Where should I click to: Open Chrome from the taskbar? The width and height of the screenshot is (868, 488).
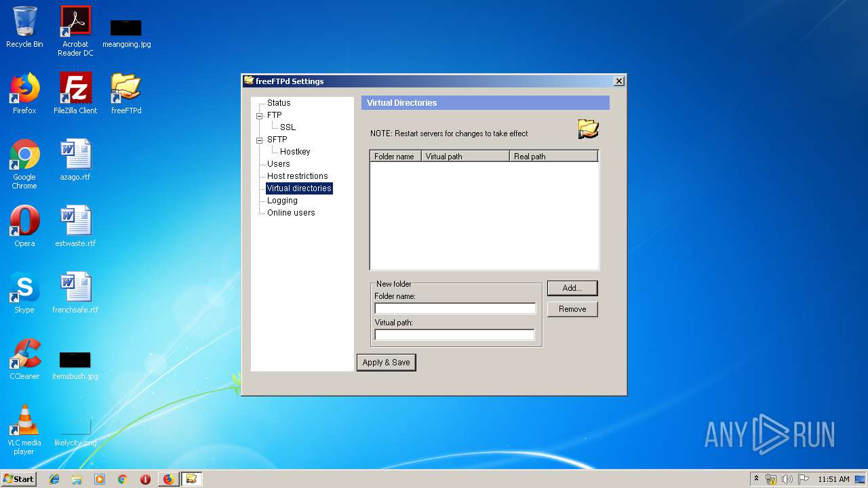[122, 479]
